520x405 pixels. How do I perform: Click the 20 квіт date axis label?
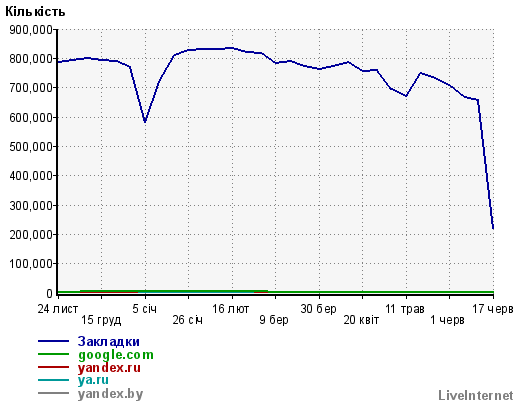click(361, 320)
